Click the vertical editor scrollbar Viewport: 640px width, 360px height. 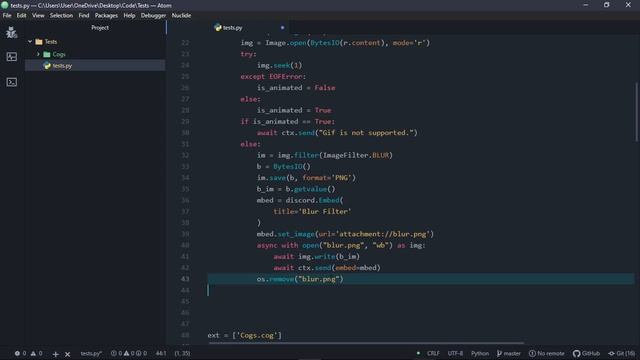pyautogui.click(x=636, y=112)
